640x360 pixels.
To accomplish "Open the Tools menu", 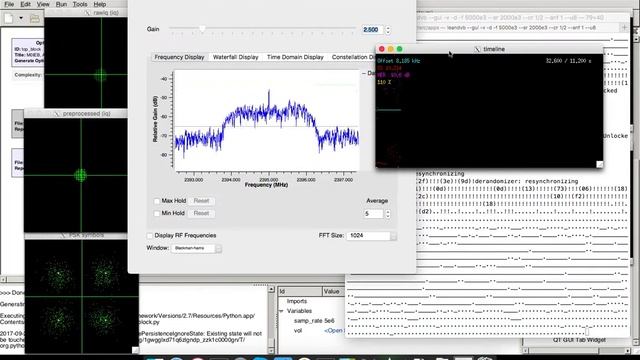I will pyautogui.click(x=80, y=4).
